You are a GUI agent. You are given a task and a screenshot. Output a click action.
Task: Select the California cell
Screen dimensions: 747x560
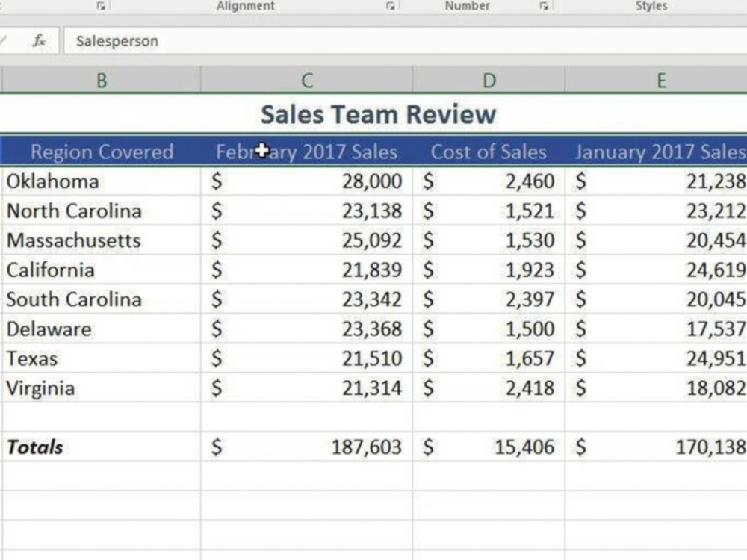pos(102,270)
